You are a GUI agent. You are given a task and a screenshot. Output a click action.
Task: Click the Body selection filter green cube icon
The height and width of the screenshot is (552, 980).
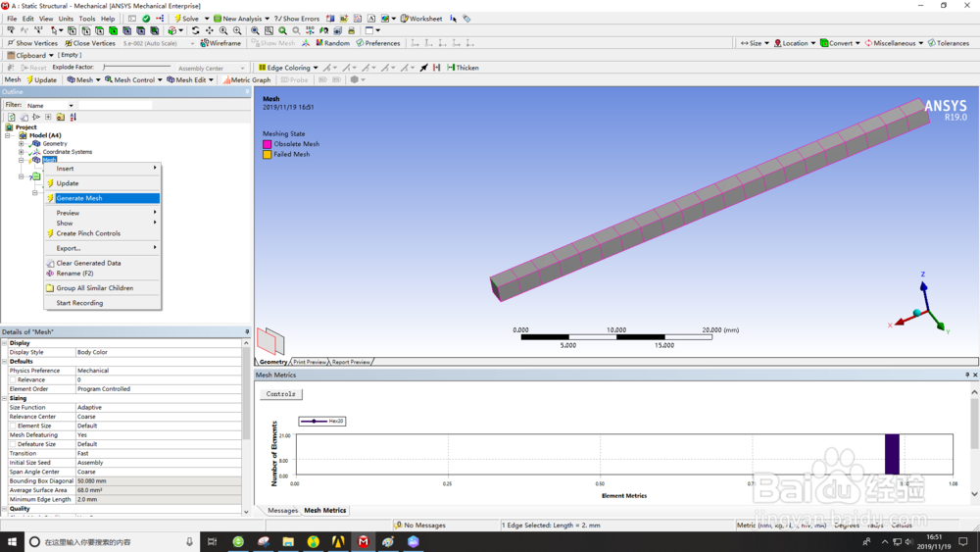(x=113, y=30)
